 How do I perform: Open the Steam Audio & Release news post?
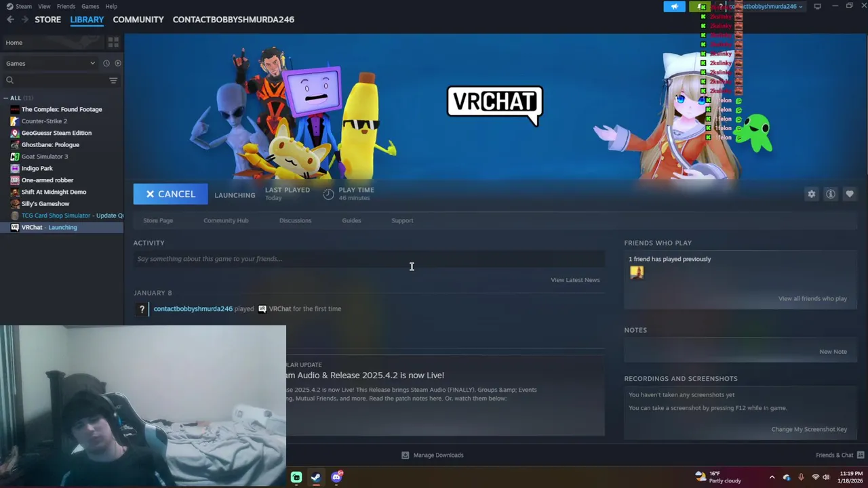365,375
